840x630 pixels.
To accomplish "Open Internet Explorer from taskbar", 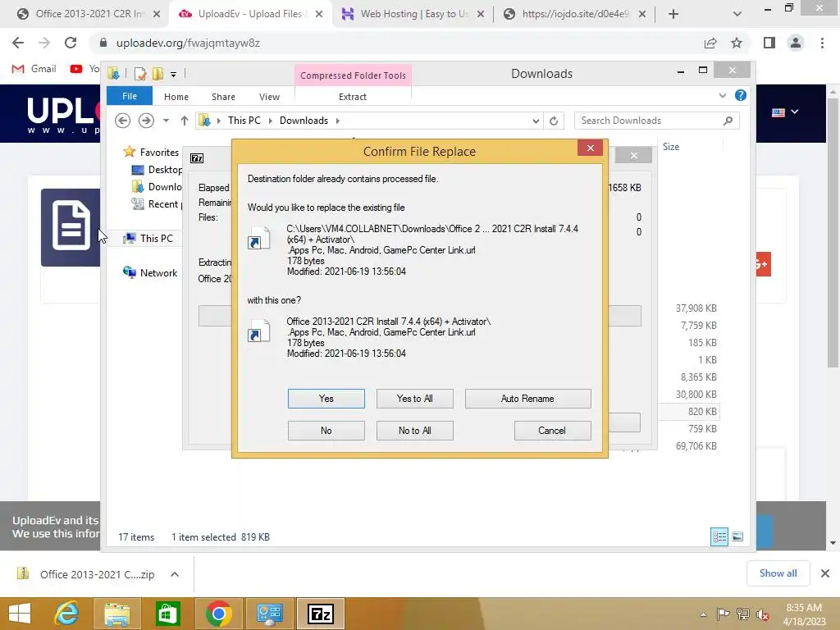I will [x=66, y=614].
